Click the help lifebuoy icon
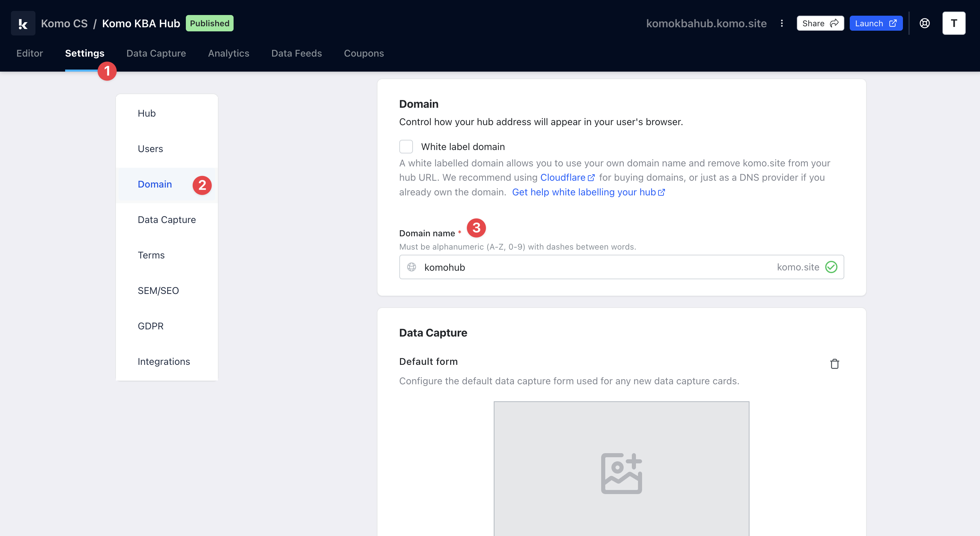Viewport: 980px width, 536px height. pos(924,23)
